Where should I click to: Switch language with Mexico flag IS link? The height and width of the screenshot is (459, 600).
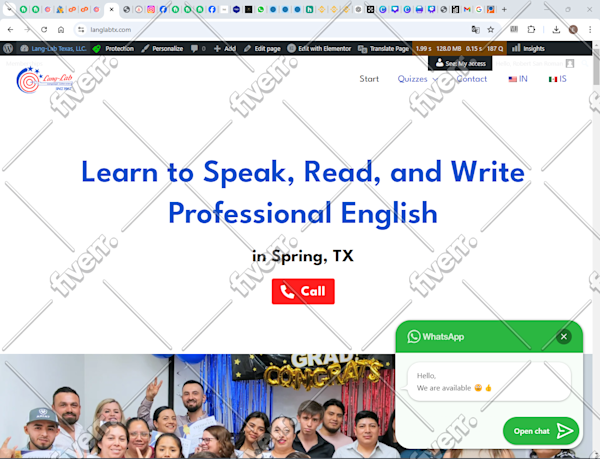[557, 79]
